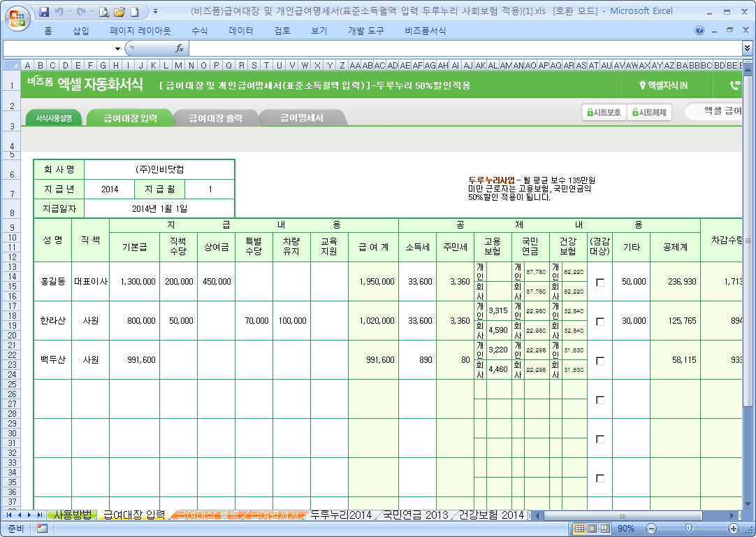The width and height of the screenshot is (756, 537).
Task: Click the Open folder icon
Action: pos(119,11)
